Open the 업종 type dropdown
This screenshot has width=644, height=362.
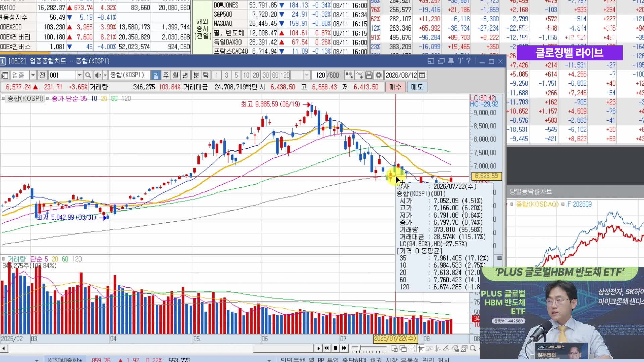point(33,75)
